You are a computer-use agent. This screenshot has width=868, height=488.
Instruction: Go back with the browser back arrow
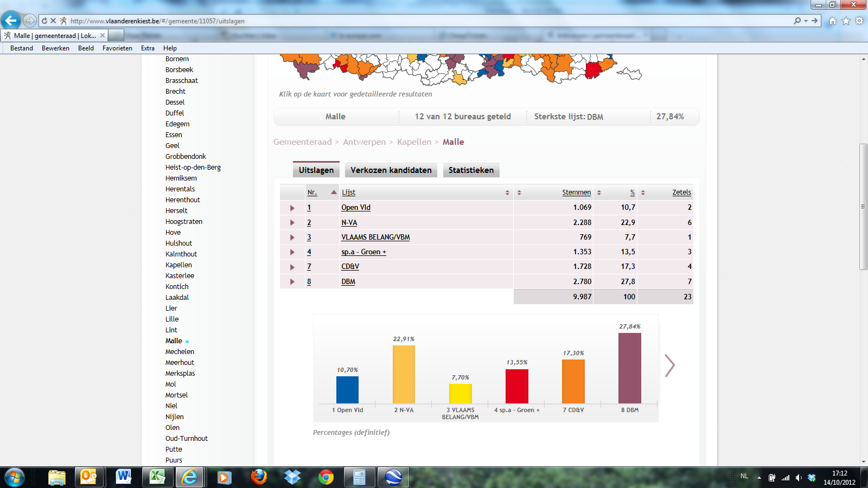(x=11, y=21)
